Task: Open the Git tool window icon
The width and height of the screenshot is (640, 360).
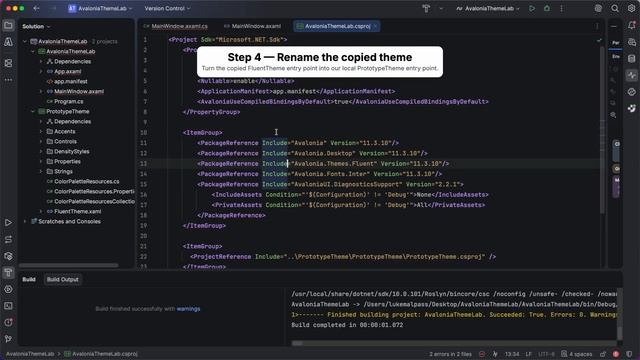Action: click(x=8, y=338)
